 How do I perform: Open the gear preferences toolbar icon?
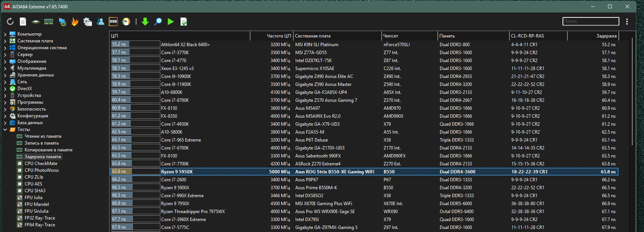tap(88, 22)
